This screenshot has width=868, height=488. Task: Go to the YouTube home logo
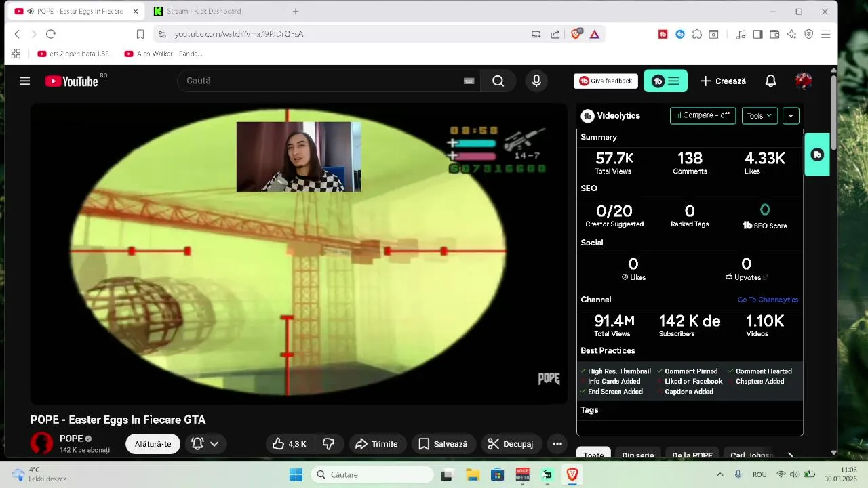[72, 81]
